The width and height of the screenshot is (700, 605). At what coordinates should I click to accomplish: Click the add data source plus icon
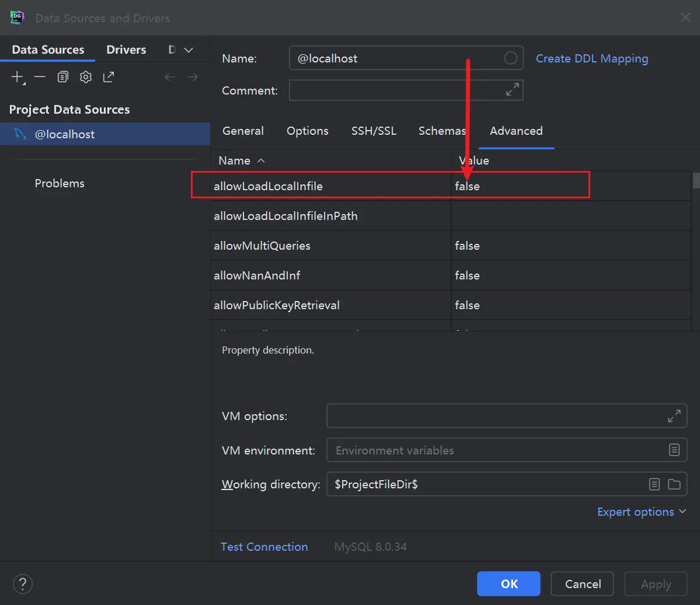pos(18,77)
